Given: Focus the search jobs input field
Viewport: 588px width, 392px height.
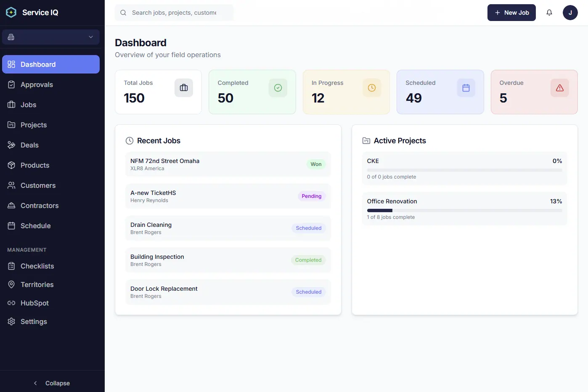Looking at the screenshot, I should click(x=174, y=13).
